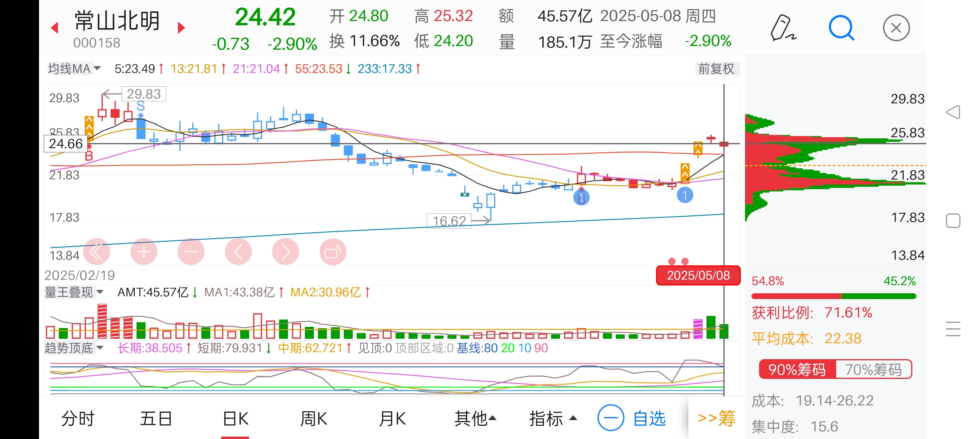Viewport: 980px width, 439px height.
Task: Tap 至今涨幅 -2.90% value
Action: pyautogui.click(x=708, y=41)
